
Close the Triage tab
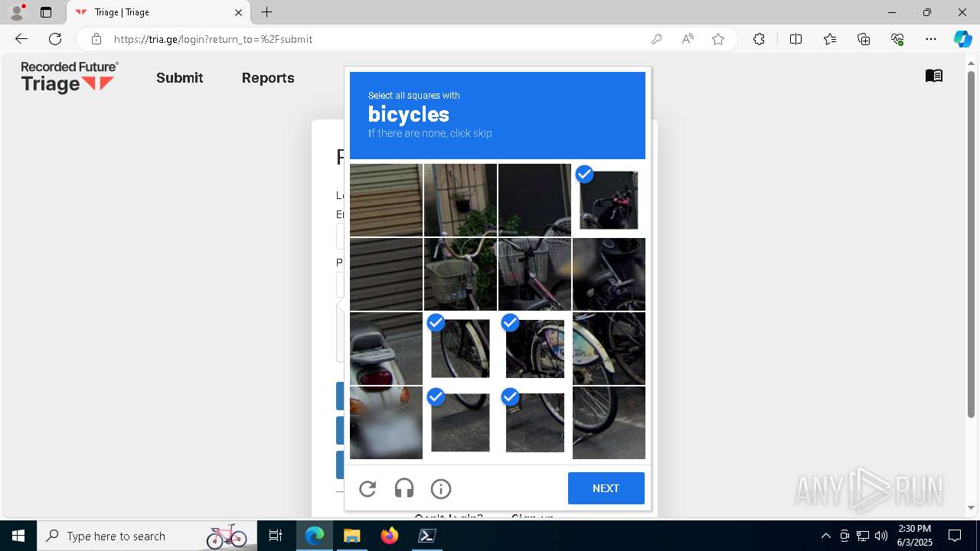pos(238,12)
